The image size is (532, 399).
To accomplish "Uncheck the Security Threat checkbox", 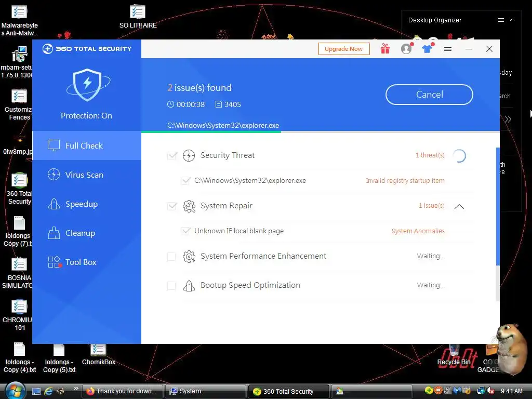I will point(172,155).
